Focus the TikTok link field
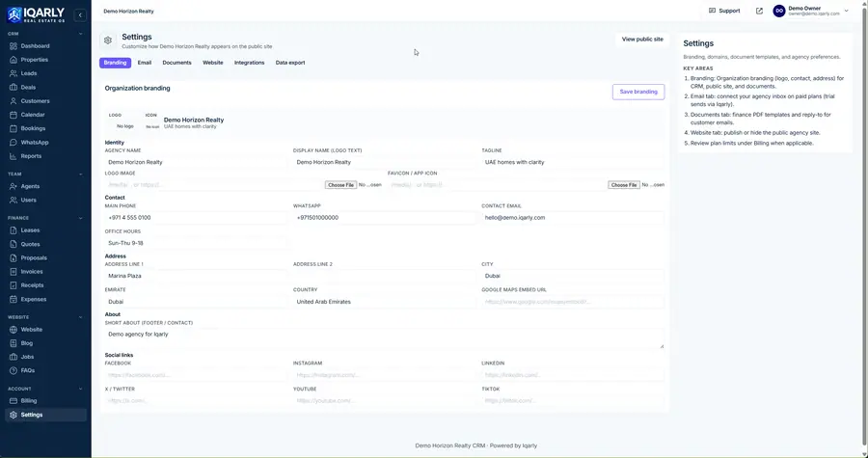Image resolution: width=868 pixels, height=458 pixels. [573, 400]
